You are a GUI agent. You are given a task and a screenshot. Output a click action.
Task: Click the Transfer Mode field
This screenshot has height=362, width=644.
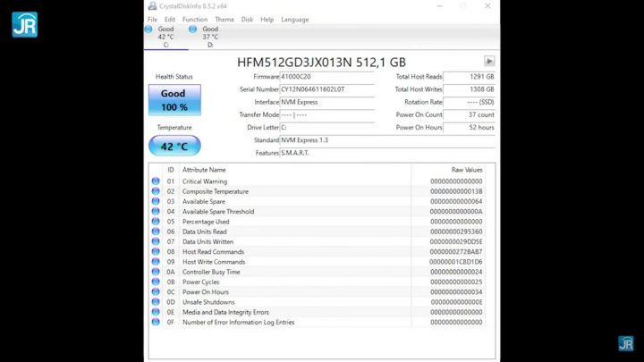click(x=327, y=115)
